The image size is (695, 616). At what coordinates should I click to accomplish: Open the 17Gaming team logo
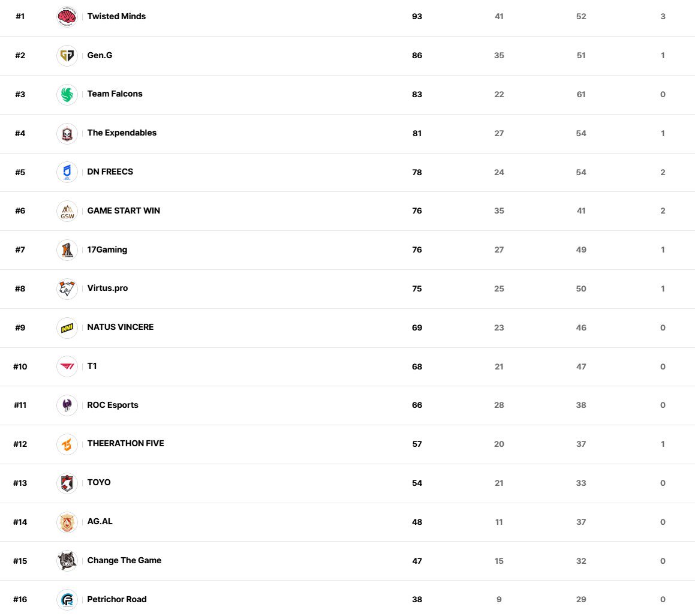click(67, 250)
